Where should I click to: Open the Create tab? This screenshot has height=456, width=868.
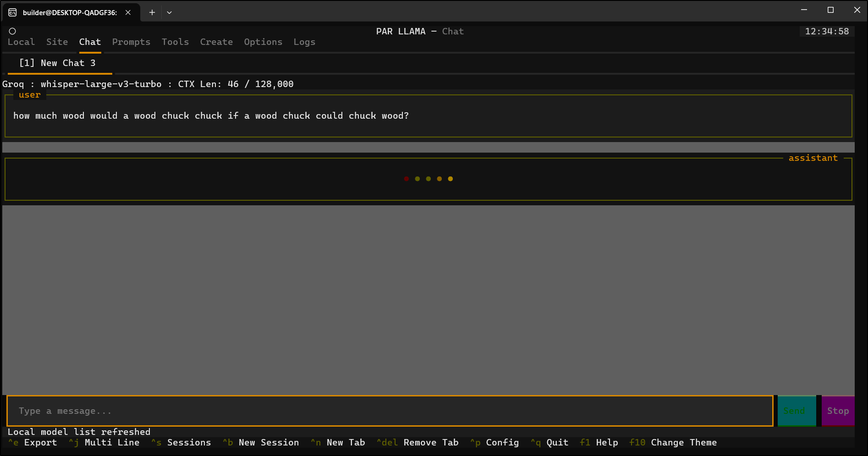[216, 42]
